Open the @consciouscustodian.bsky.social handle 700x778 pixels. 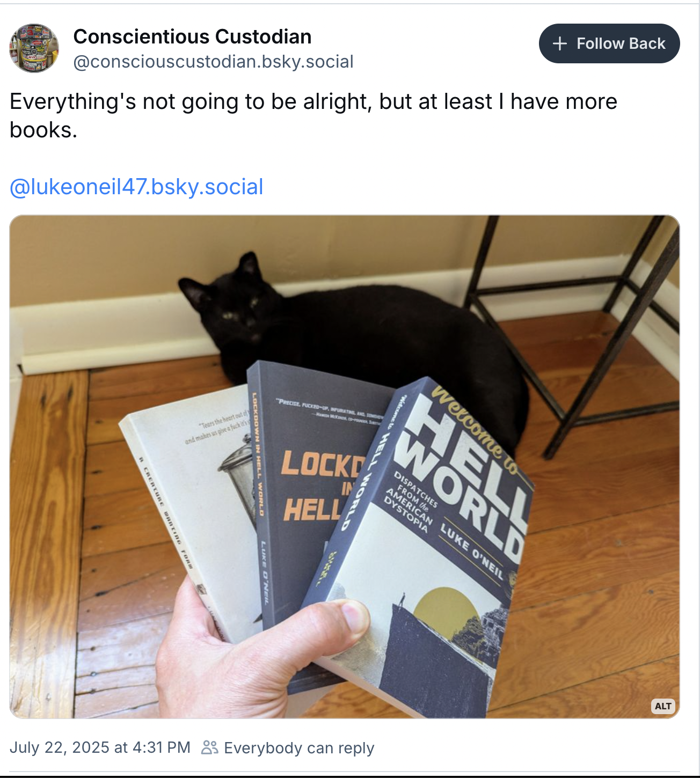213,62
